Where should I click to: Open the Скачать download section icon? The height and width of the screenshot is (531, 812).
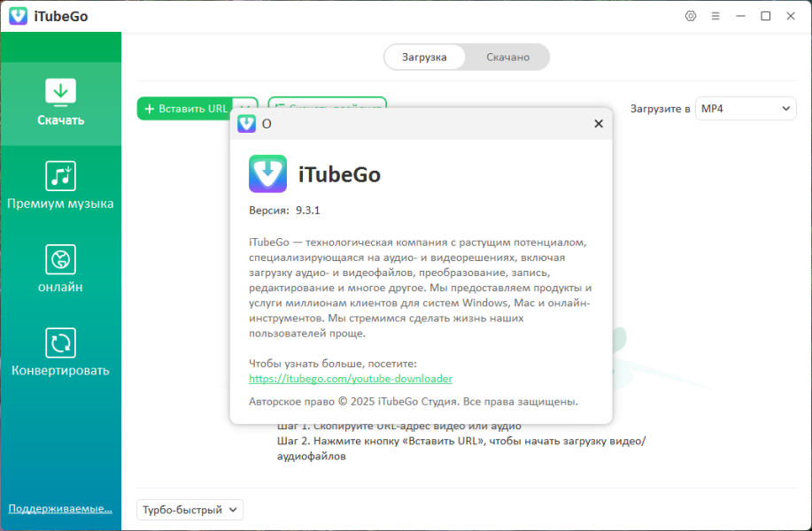(x=60, y=93)
